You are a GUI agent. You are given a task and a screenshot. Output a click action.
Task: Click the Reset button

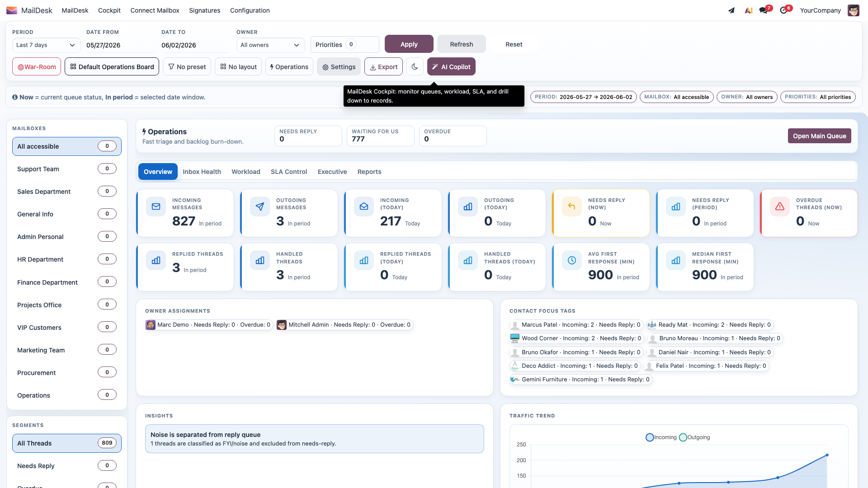click(x=514, y=44)
